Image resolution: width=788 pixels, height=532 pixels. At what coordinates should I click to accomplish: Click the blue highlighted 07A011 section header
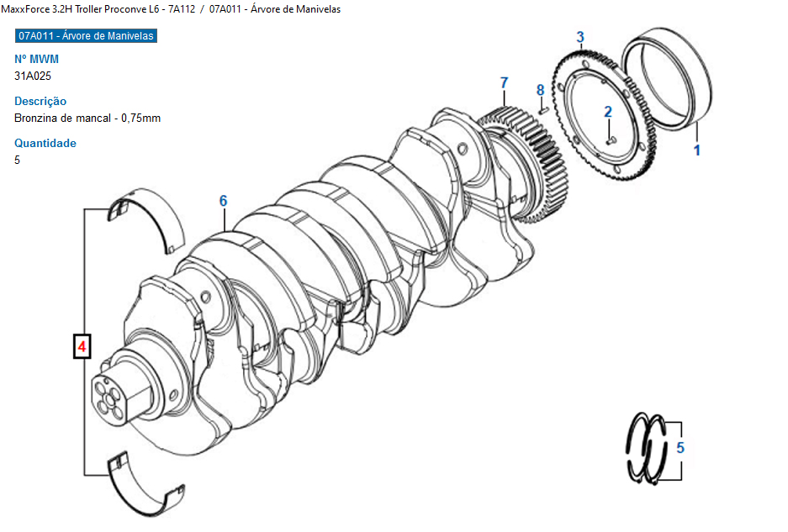pyautogui.click(x=85, y=37)
